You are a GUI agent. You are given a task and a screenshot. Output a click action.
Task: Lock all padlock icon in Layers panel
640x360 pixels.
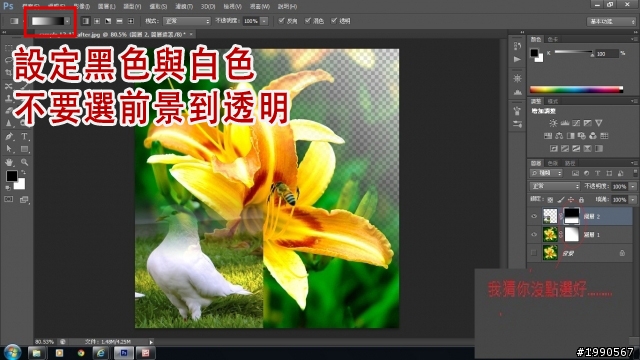[x=581, y=200]
